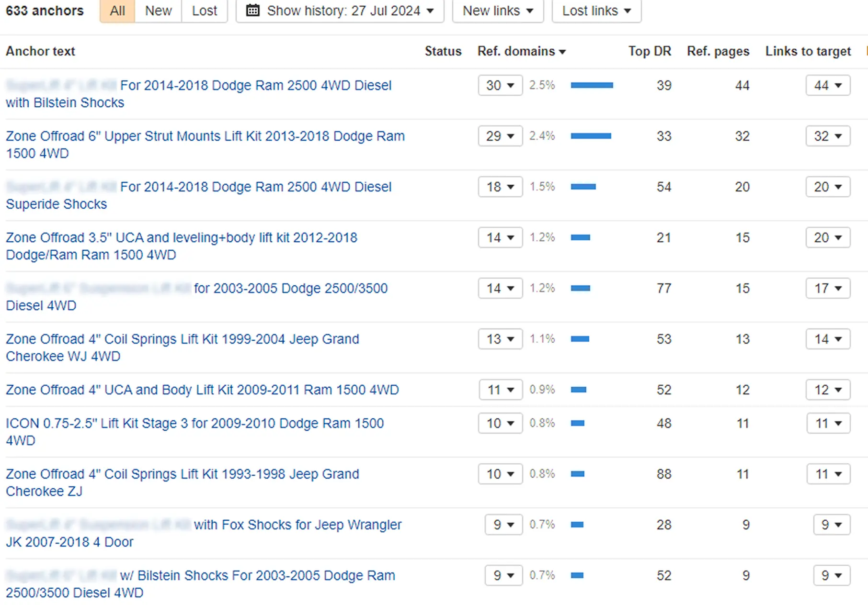Open the 44 links to target dropdown
This screenshot has height=605, width=868.
pos(828,85)
